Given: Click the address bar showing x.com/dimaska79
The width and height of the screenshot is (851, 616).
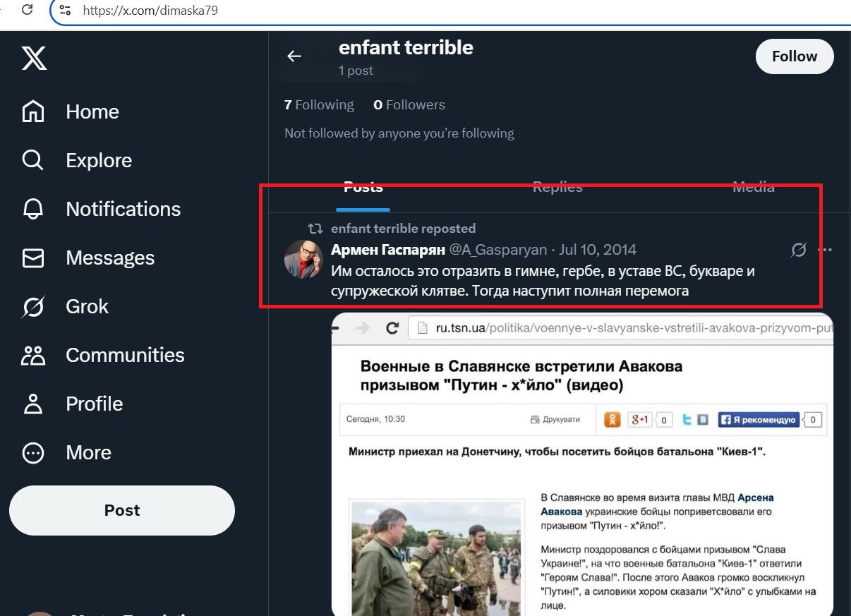Looking at the screenshot, I should pos(452,11).
